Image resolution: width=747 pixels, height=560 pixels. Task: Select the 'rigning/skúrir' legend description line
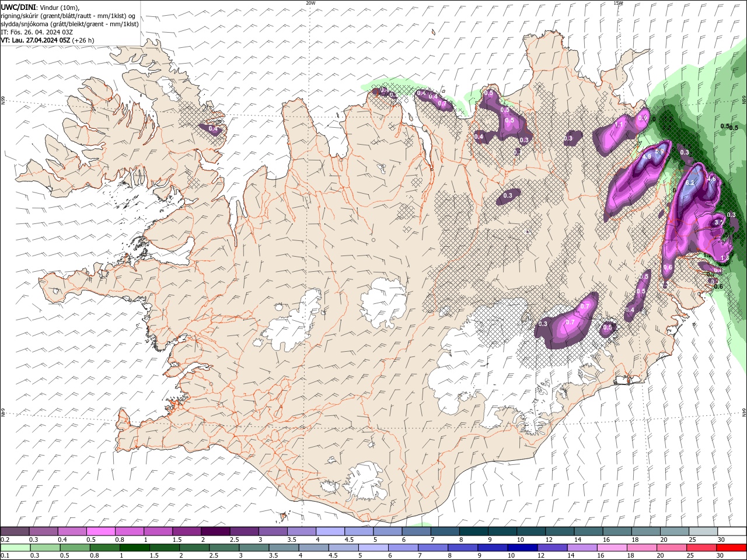click(x=69, y=16)
